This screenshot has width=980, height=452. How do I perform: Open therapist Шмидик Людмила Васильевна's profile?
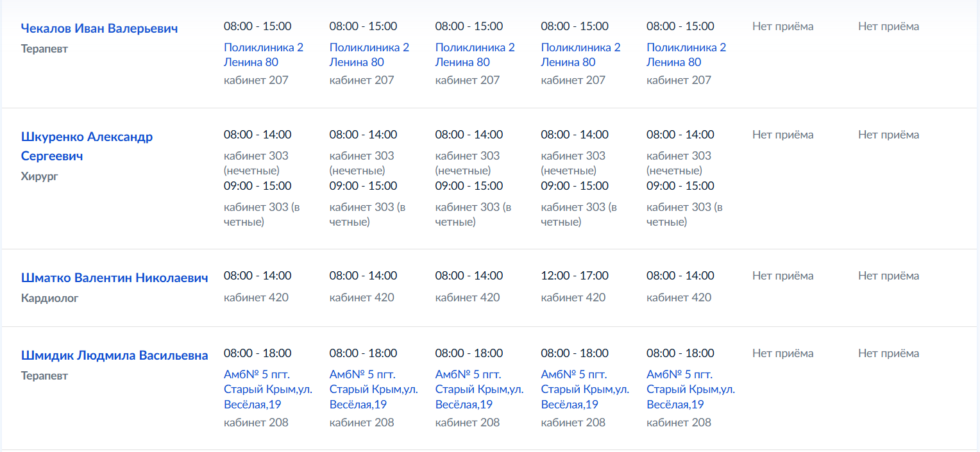[x=115, y=355]
